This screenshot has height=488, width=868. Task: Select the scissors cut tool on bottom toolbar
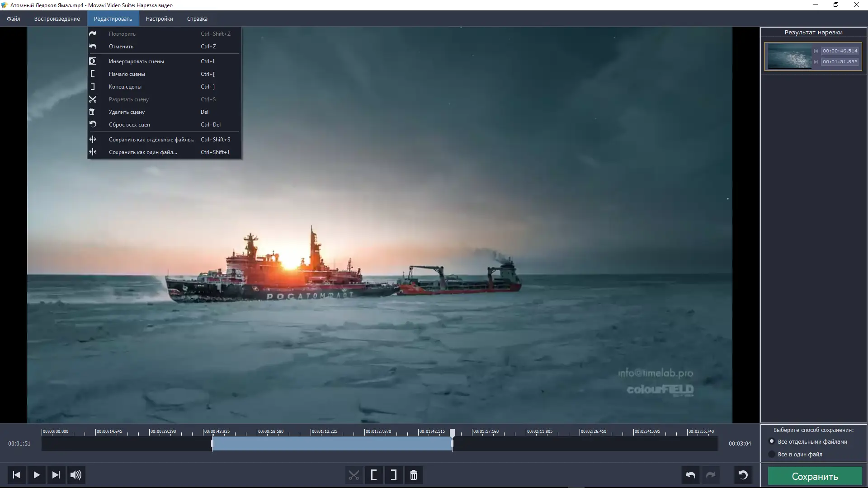pos(354,475)
